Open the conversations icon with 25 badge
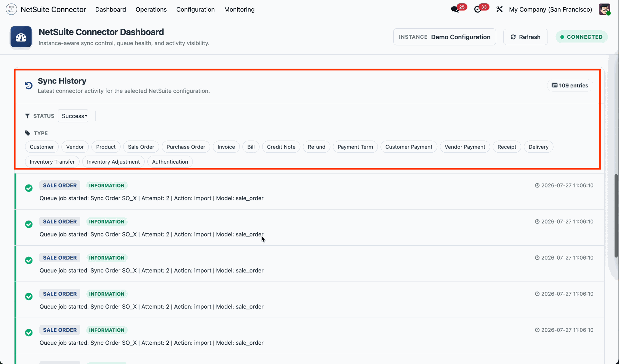The width and height of the screenshot is (619, 364). pyautogui.click(x=455, y=9)
